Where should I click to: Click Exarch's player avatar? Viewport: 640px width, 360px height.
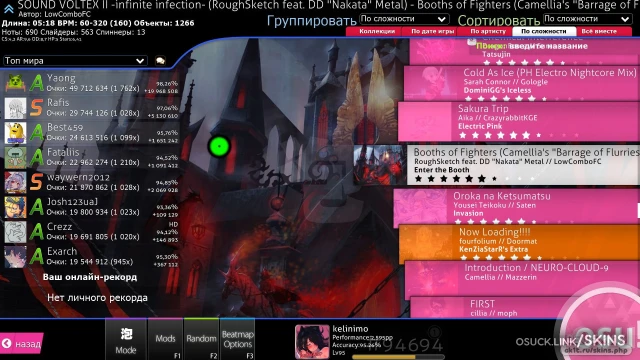(16, 257)
